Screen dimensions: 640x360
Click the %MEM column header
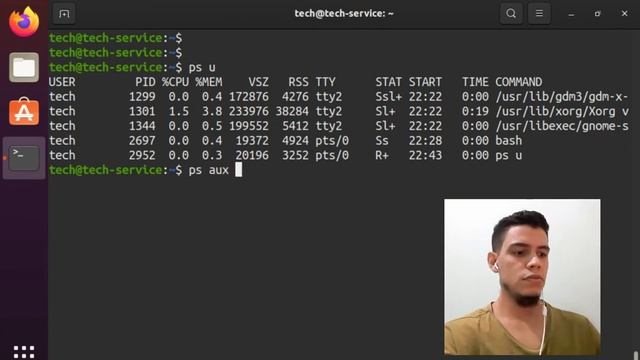(209, 82)
